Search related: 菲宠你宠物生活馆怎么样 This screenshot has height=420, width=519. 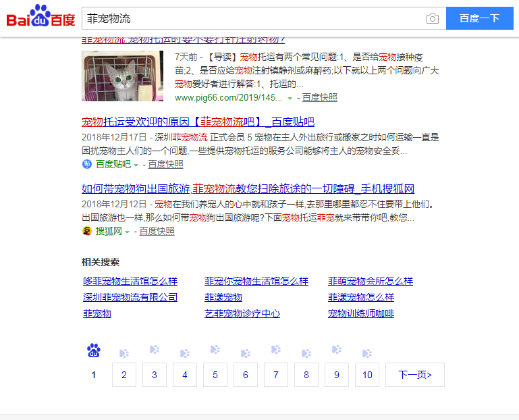click(256, 281)
